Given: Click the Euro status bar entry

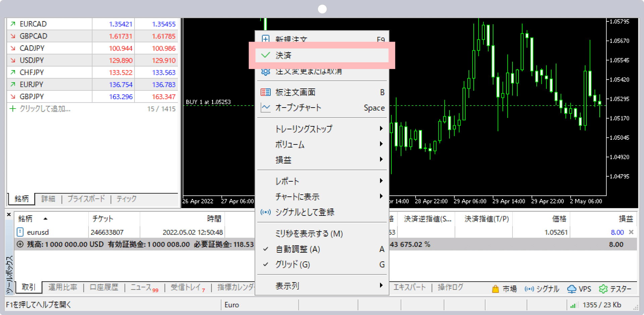Looking at the screenshot, I should click(232, 305).
